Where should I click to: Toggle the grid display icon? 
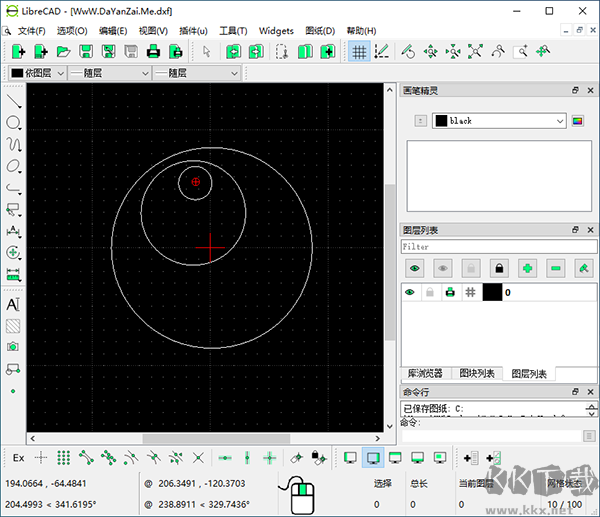[x=359, y=51]
